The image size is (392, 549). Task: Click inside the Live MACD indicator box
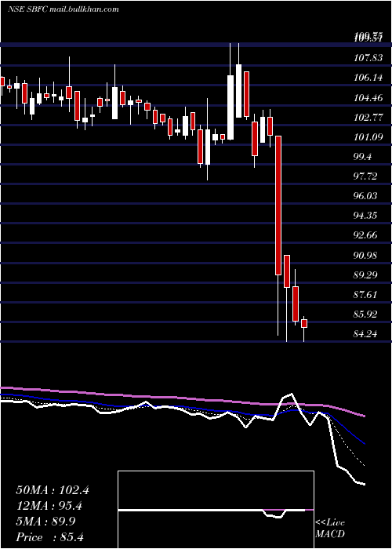[x=216, y=510]
